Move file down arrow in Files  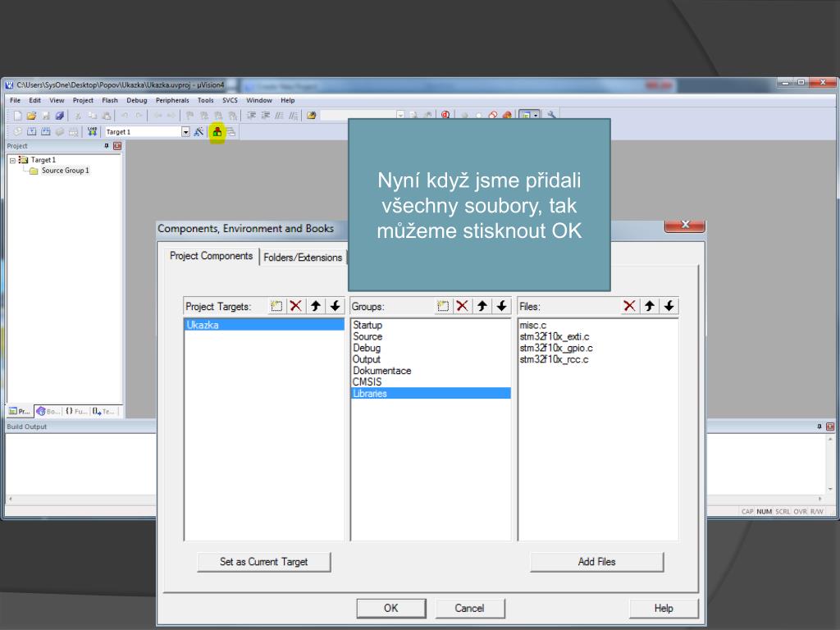[669, 306]
